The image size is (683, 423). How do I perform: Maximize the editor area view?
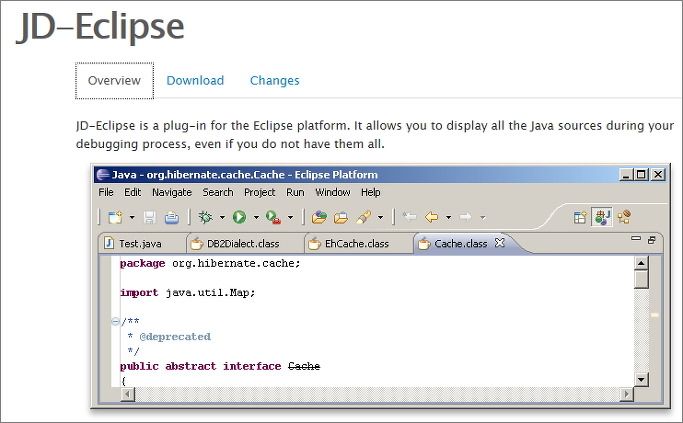click(652, 240)
